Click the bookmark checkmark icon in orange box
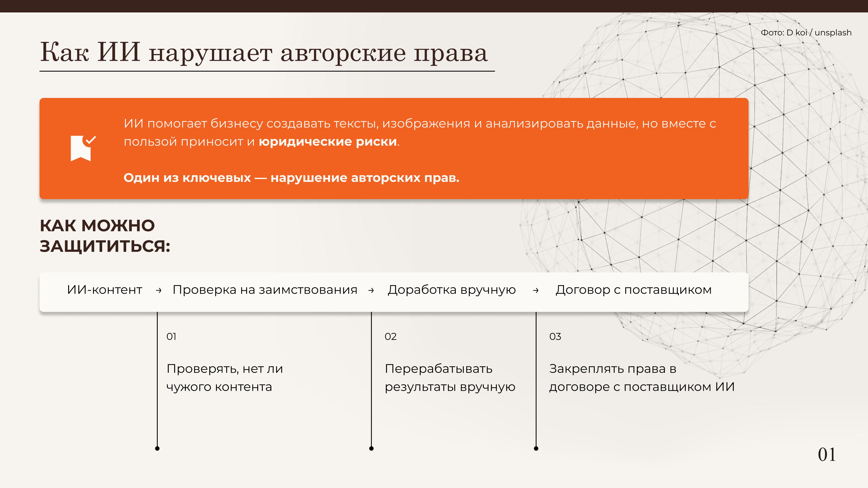Viewport: 868px width, 488px height. 83,148
